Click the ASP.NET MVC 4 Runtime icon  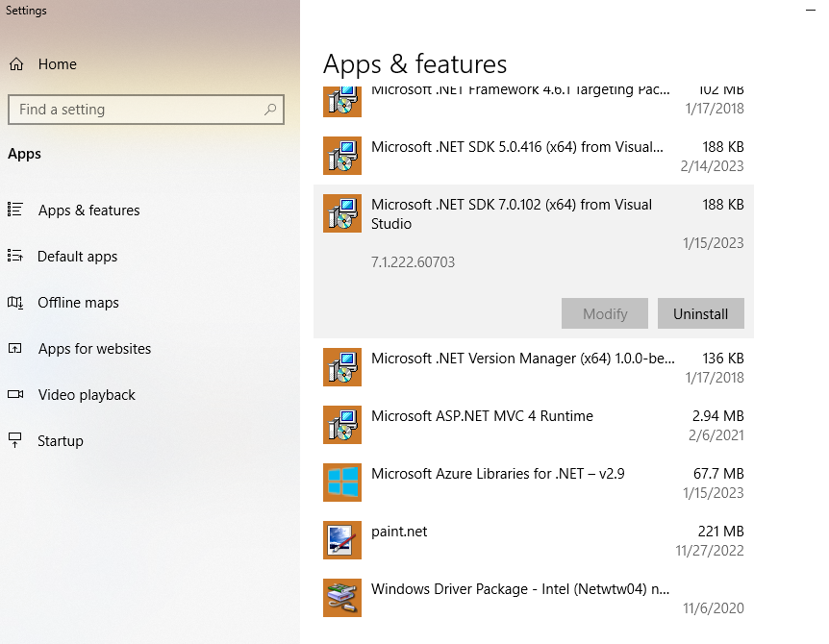[x=342, y=425]
